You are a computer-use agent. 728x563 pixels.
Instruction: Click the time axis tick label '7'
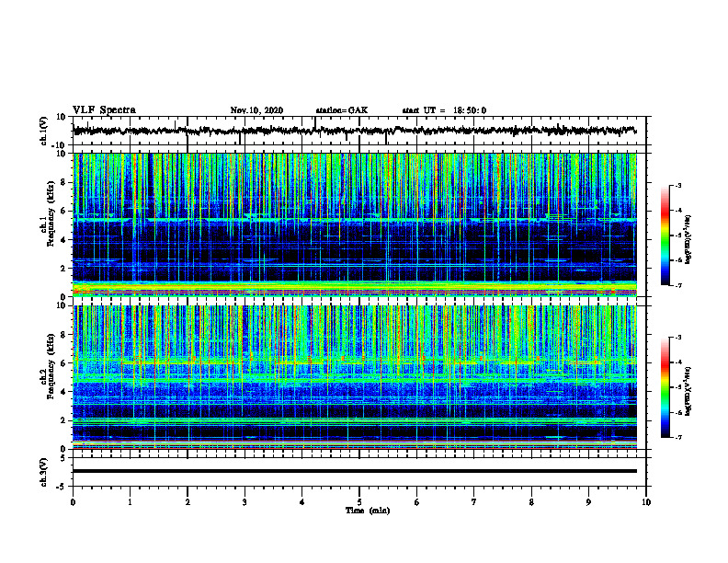(x=474, y=502)
